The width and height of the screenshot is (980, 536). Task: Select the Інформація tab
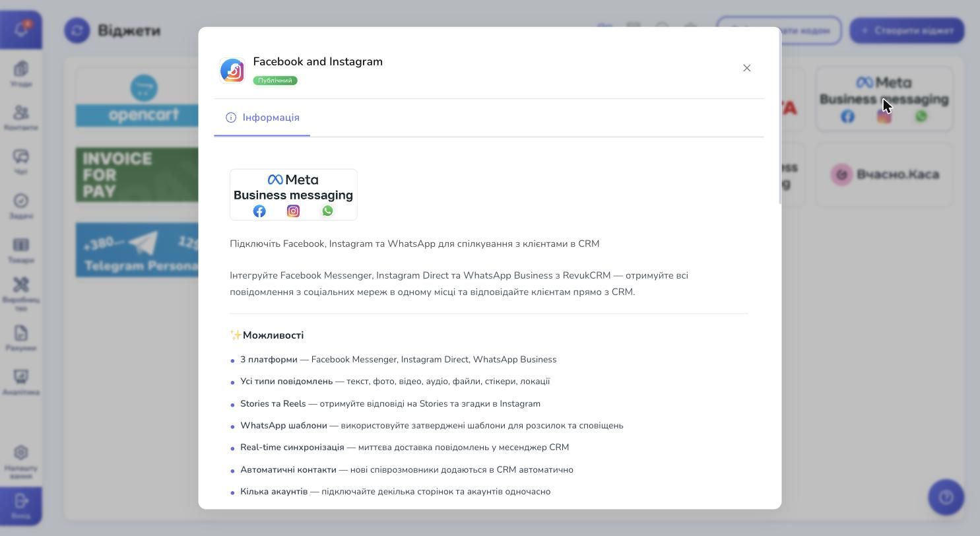(262, 117)
